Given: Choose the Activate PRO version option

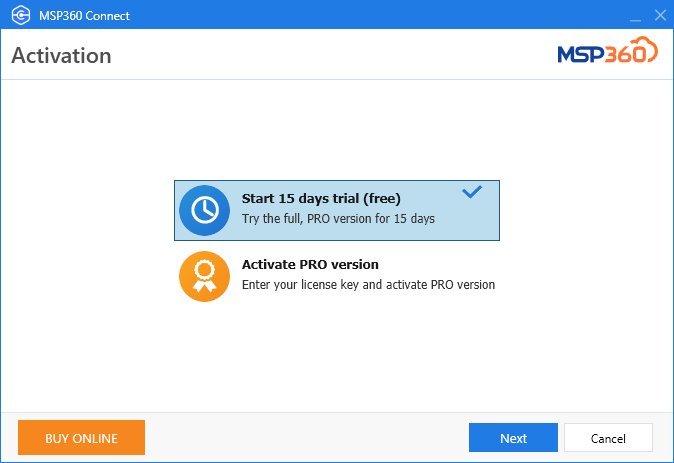Looking at the screenshot, I should (x=337, y=276).
